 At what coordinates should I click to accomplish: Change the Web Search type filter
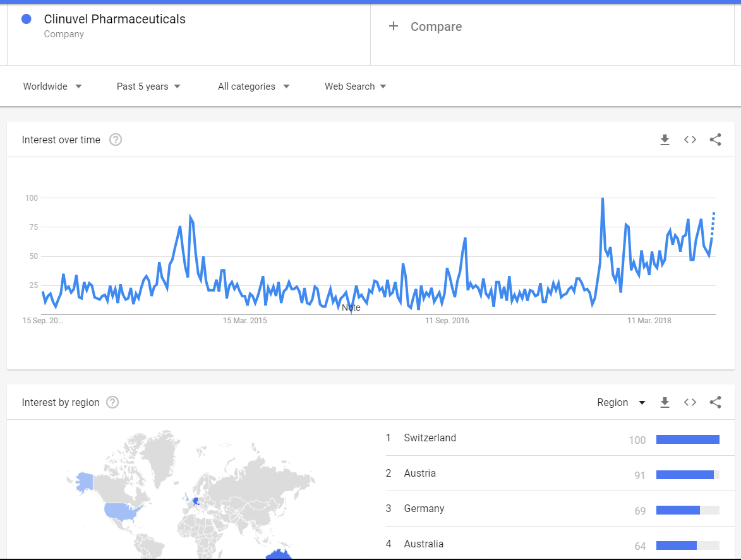(x=355, y=86)
